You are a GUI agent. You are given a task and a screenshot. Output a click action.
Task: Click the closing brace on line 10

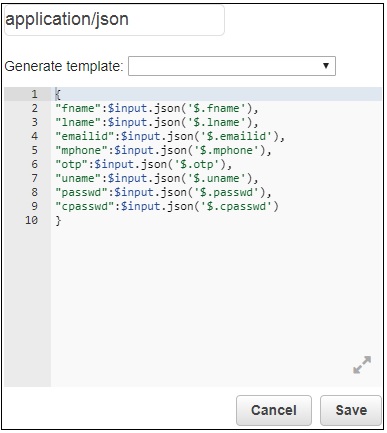click(58, 220)
